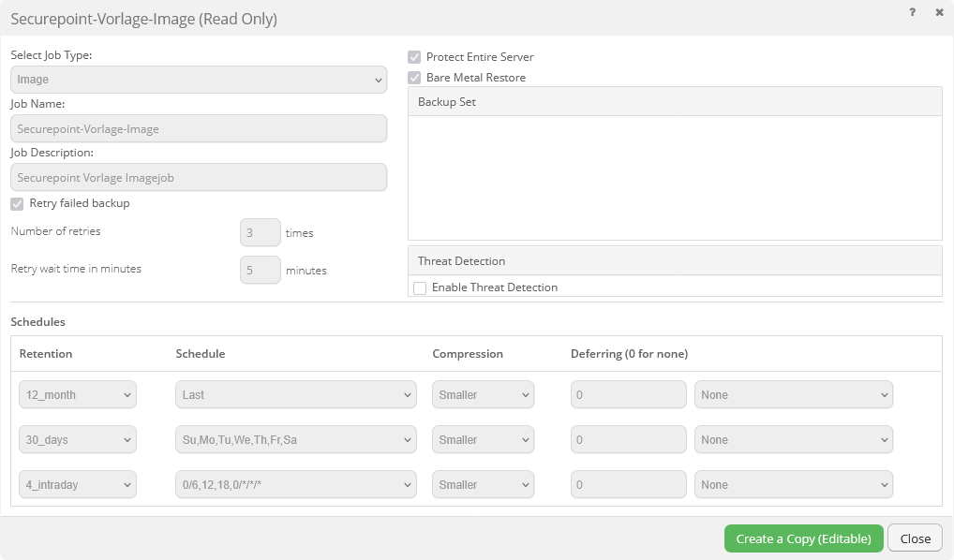This screenshot has width=954, height=560.
Task: Open Compression dropdown in the 12_month row
Action: pyautogui.click(x=483, y=395)
